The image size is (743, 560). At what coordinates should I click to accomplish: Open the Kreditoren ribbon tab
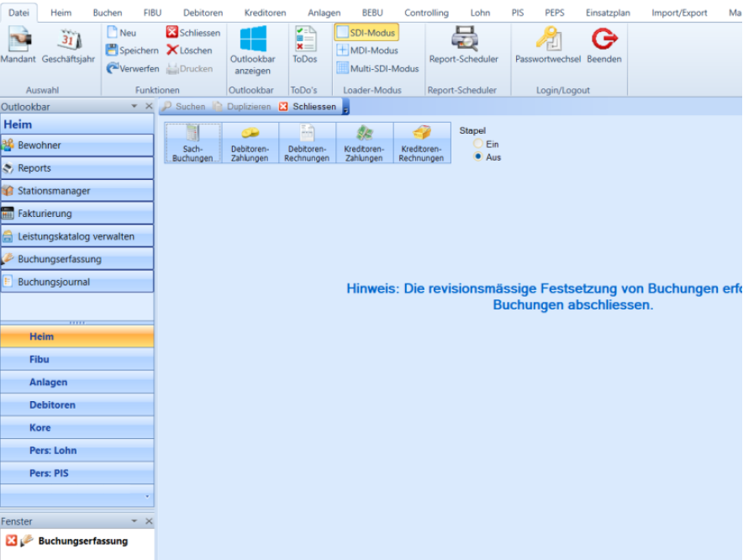coord(266,13)
